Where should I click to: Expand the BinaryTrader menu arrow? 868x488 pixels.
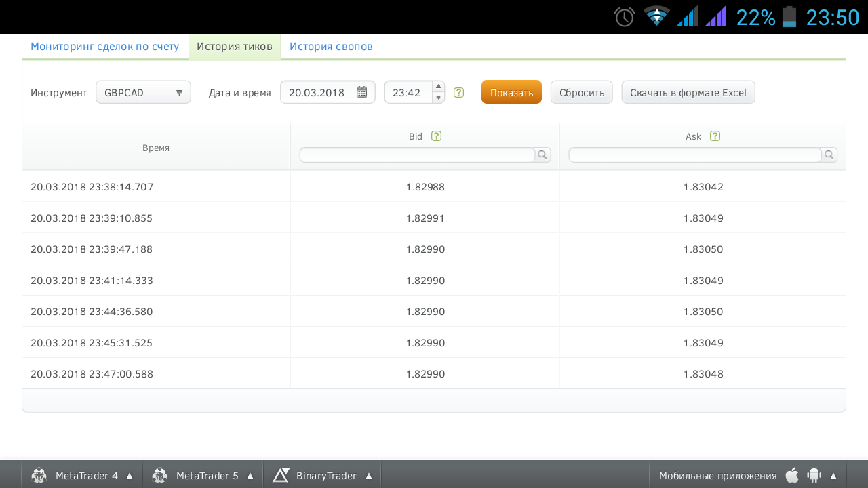tap(369, 476)
